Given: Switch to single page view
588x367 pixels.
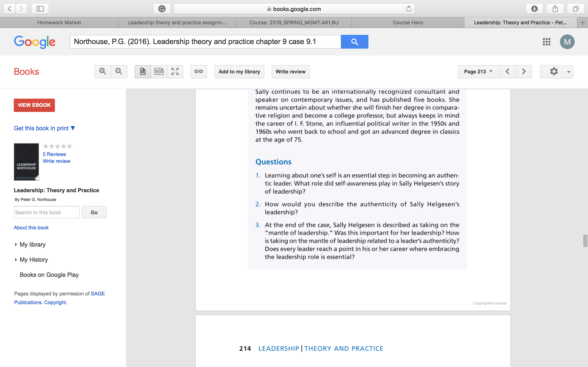Looking at the screenshot, I should (x=143, y=72).
